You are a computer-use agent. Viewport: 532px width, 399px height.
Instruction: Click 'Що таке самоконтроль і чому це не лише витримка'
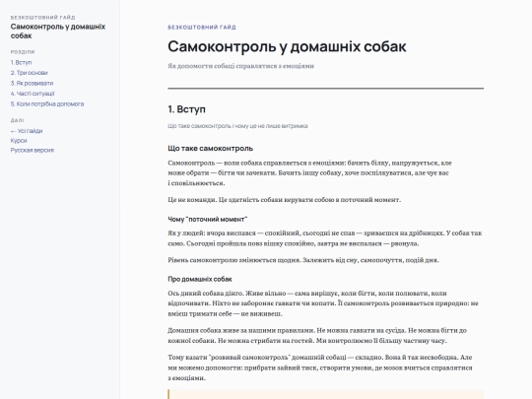click(237, 126)
